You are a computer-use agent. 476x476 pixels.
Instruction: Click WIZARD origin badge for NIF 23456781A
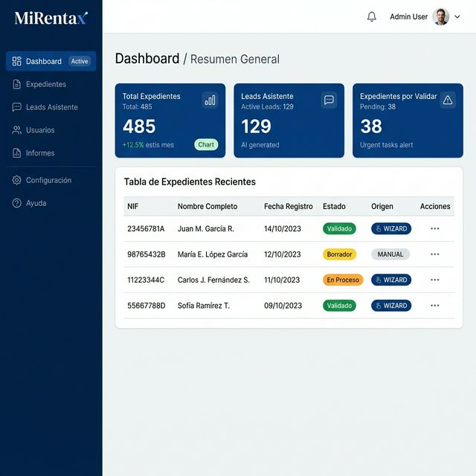[x=391, y=228]
